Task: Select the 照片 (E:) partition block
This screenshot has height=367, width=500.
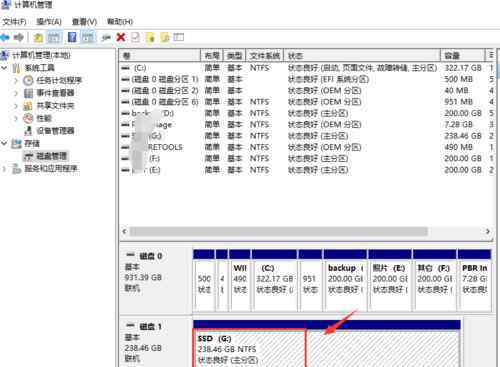Action: pos(390,281)
